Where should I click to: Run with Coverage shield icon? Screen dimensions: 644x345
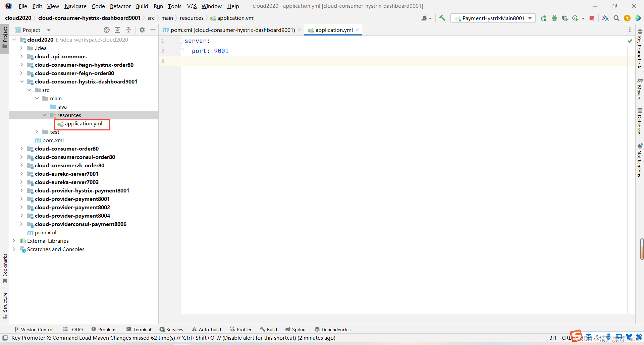pos(565,18)
